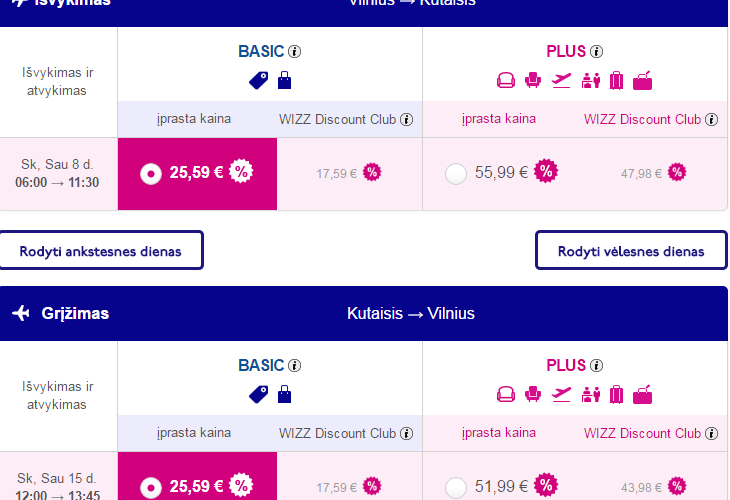Select outbound PLUS 55,99 € fare radio

[456, 173]
